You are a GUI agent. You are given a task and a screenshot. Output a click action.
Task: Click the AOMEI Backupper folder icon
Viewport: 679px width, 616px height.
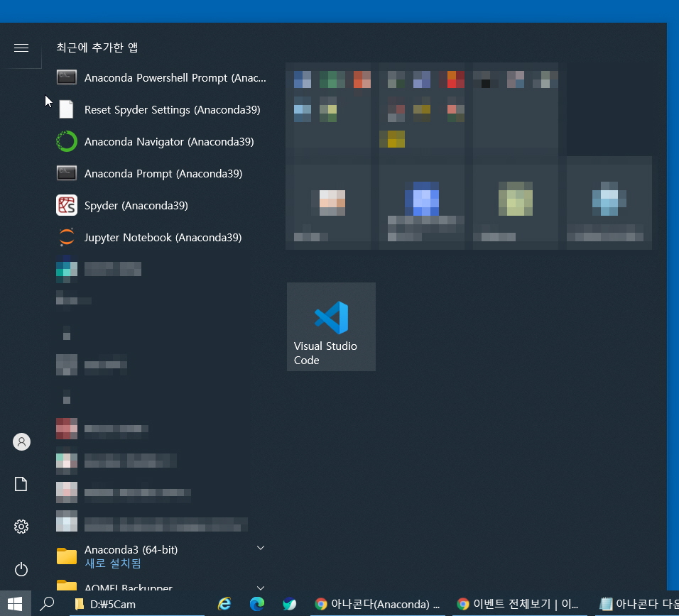pyautogui.click(x=67, y=585)
